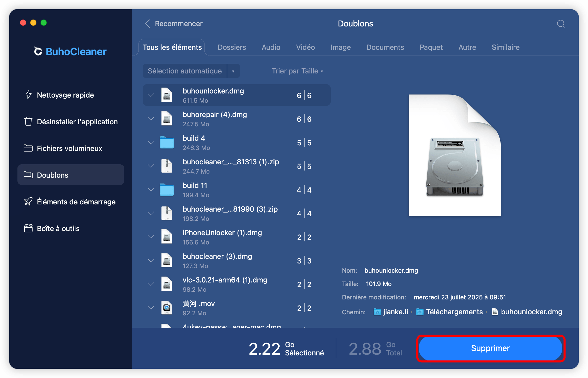Open the Trier par Taille sort menu
This screenshot has height=378, width=588.
pos(297,71)
